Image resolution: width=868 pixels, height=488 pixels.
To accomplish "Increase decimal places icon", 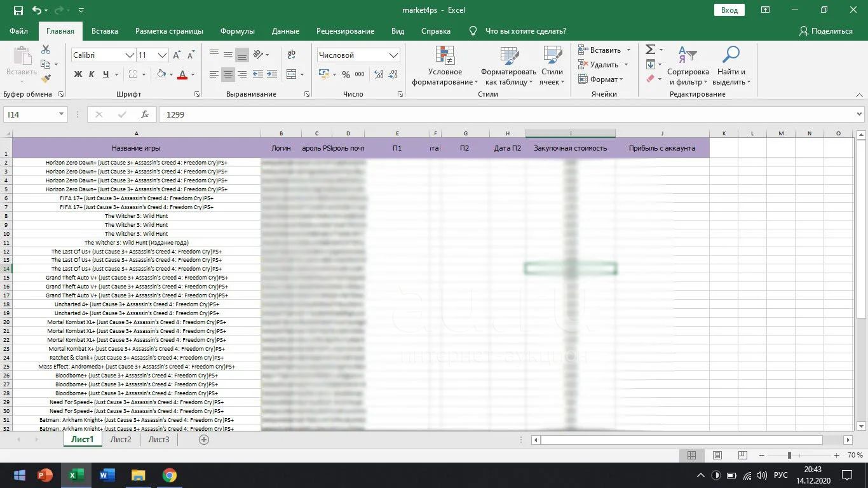I will pos(379,74).
